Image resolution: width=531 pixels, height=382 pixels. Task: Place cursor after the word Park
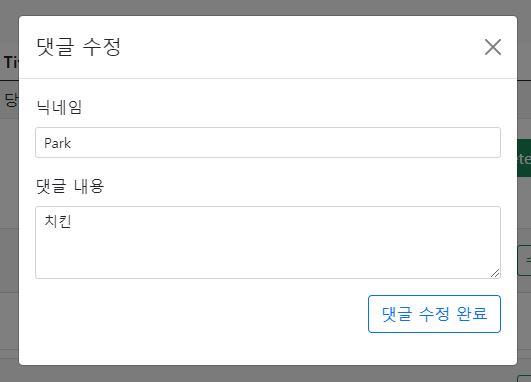click(72, 143)
